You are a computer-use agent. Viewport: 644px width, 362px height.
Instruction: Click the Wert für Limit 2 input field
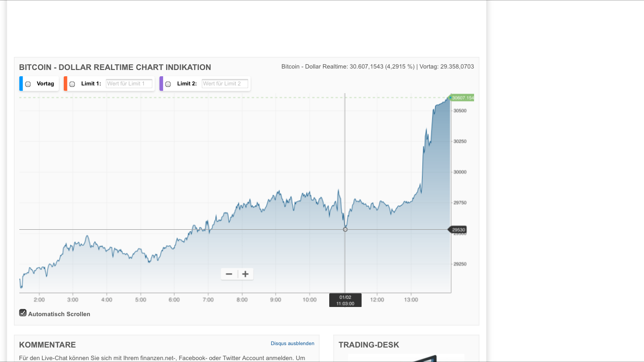(225, 84)
